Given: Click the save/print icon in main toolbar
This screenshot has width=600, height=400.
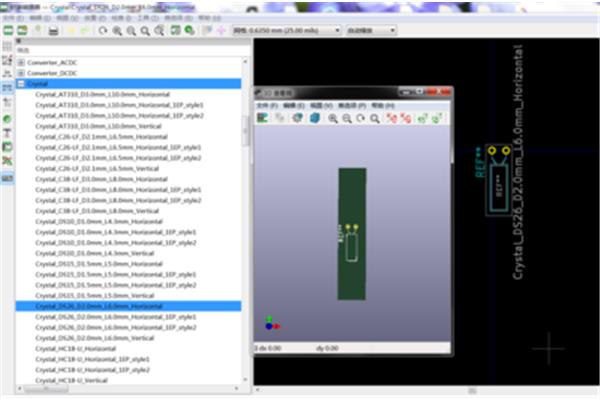Looking at the screenshot, I should (54, 31).
